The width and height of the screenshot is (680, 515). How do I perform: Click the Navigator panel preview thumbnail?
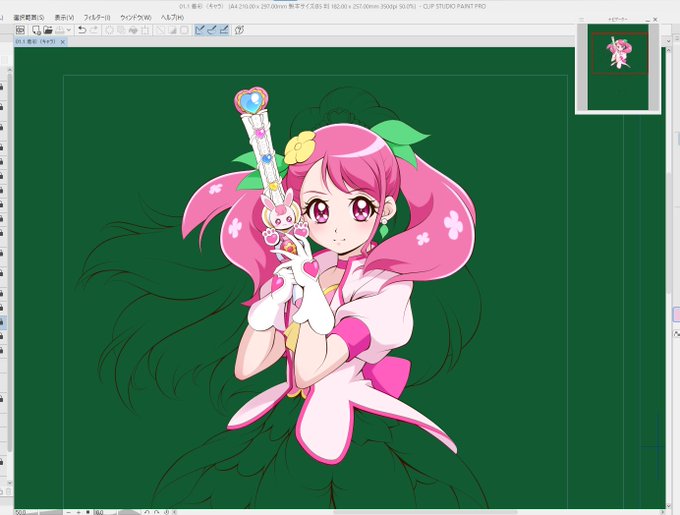click(618, 66)
